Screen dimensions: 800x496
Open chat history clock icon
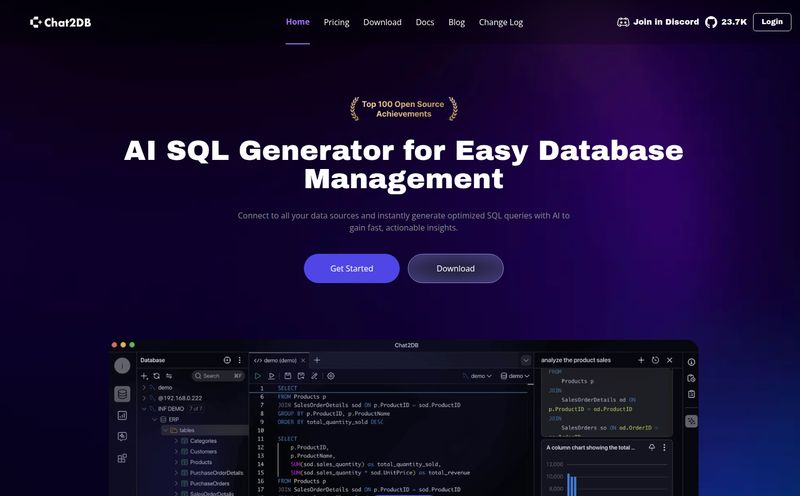click(x=656, y=360)
